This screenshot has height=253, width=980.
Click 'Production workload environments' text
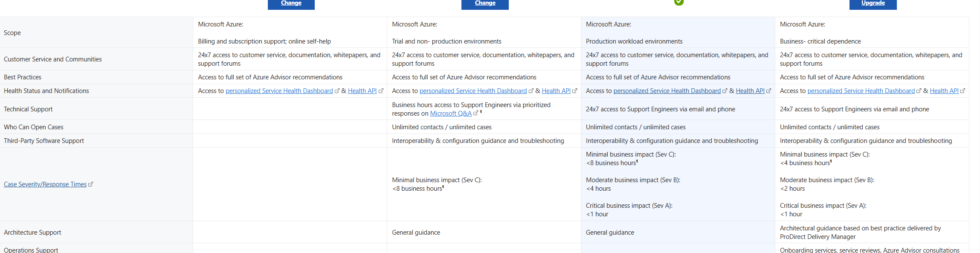(x=634, y=41)
